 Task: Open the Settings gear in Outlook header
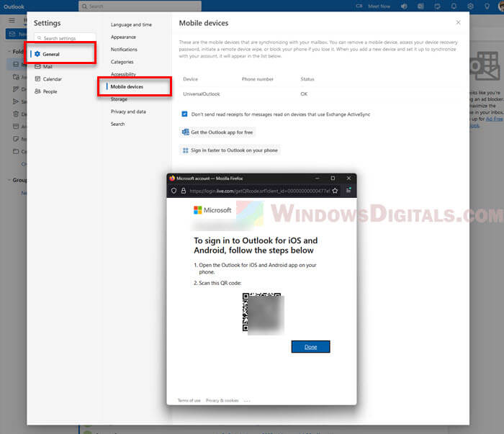point(470,6)
